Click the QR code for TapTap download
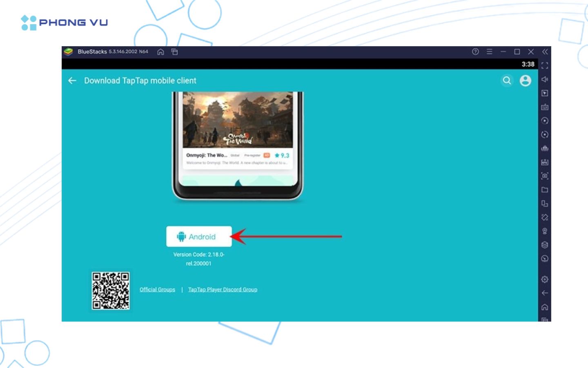The width and height of the screenshot is (588, 368). pos(110,291)
